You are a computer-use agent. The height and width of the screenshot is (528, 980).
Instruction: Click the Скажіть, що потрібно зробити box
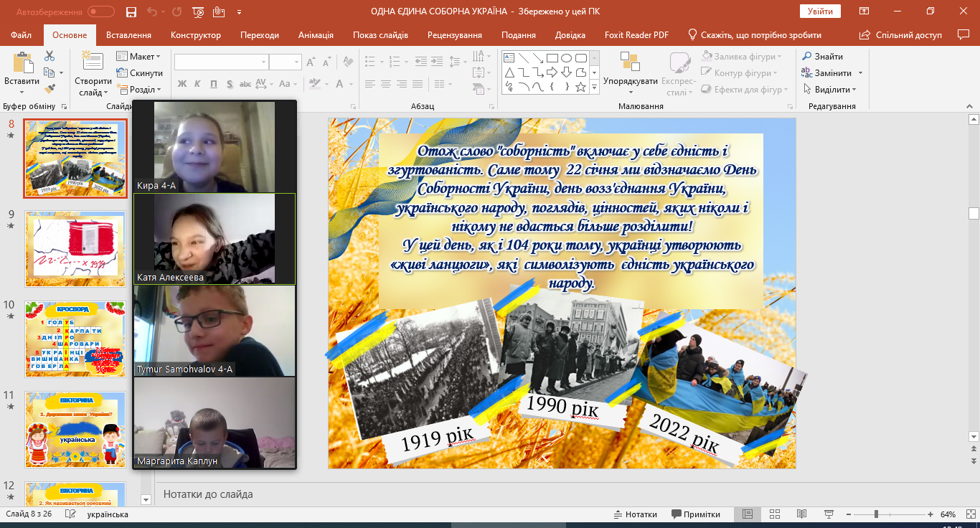[755, 35]
